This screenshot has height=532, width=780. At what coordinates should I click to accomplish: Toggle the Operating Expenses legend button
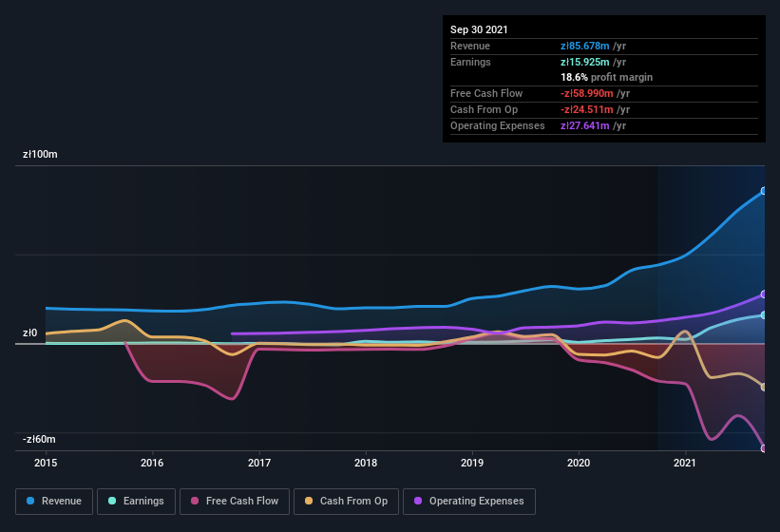469,502
